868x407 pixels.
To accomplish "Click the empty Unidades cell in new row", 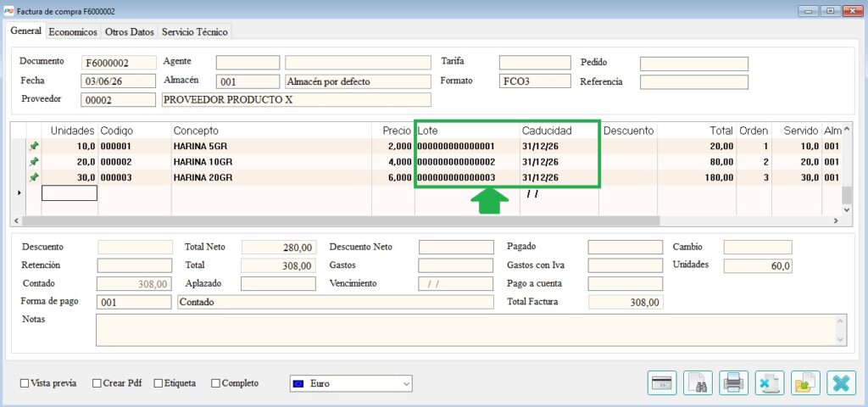I will (70, 192).
